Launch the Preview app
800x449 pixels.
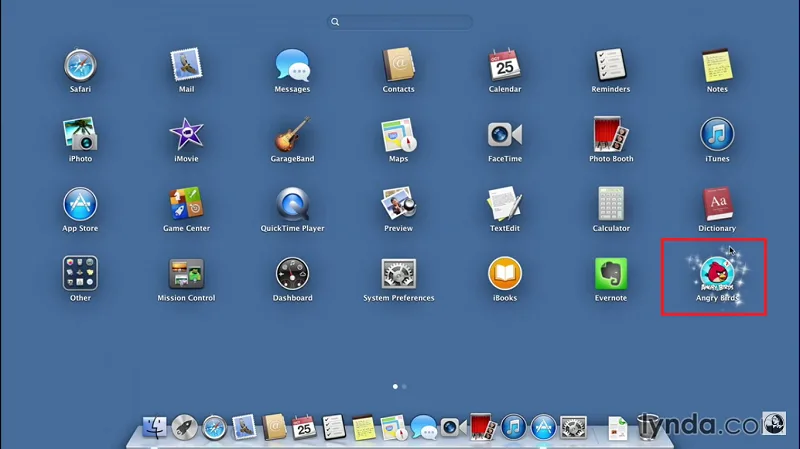[398, 204]
